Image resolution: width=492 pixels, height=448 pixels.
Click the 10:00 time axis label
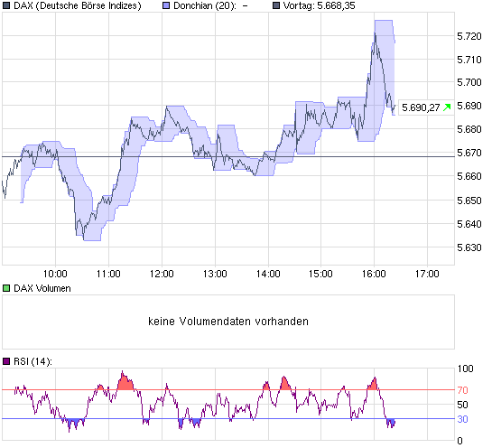coord(55,274)
